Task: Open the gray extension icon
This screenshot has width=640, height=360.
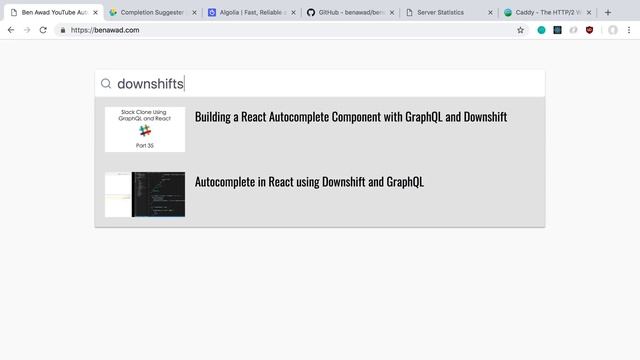Action: coord(573,30)
